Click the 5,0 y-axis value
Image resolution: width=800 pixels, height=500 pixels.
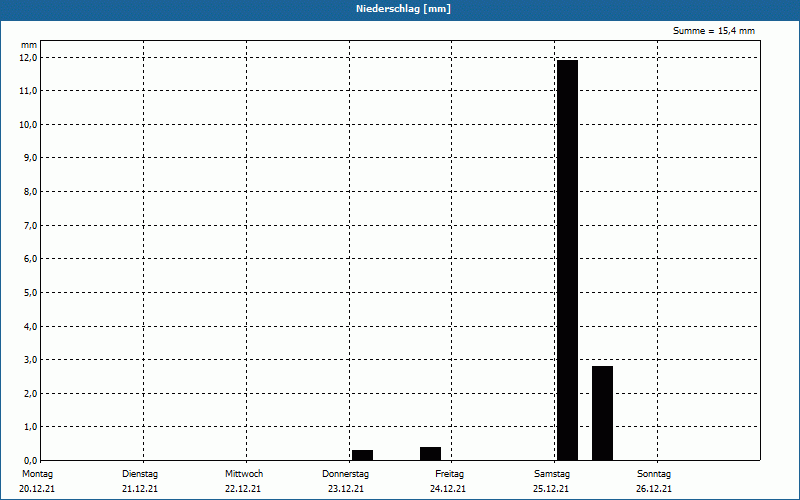pos(30,292)
